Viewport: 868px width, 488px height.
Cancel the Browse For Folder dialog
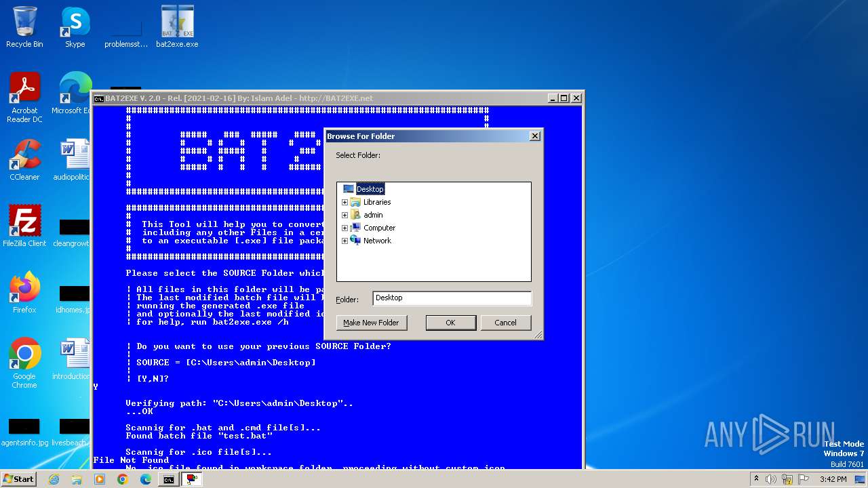coord(505,323)
